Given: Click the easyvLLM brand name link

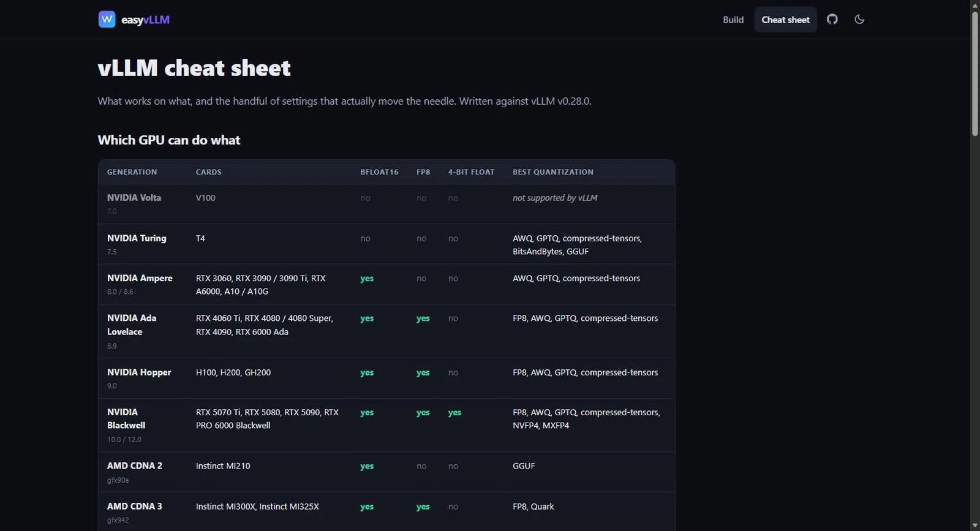Looking at the screenshot, I should [x=145, y=20].
